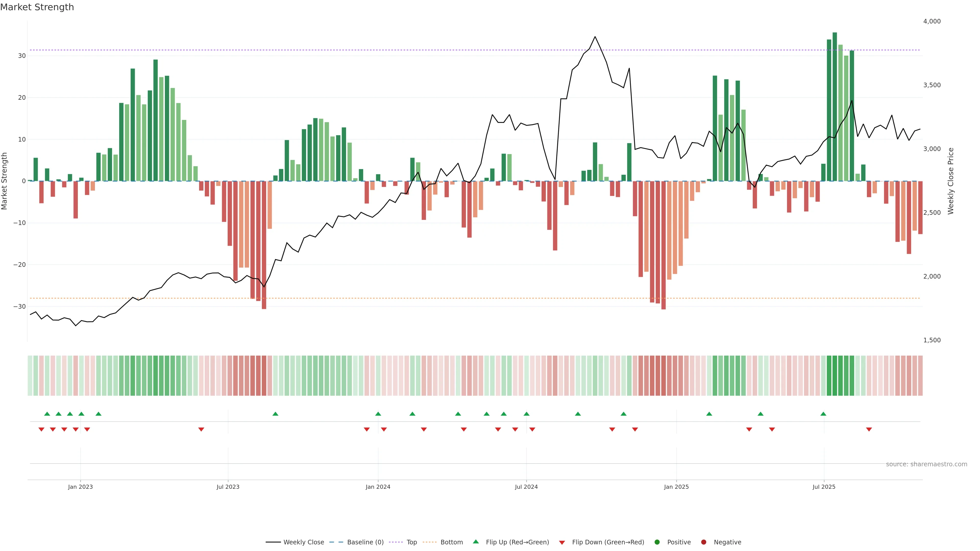Click the 4,000 price axis tick label
980x551 pixels.
coord(932,21)
